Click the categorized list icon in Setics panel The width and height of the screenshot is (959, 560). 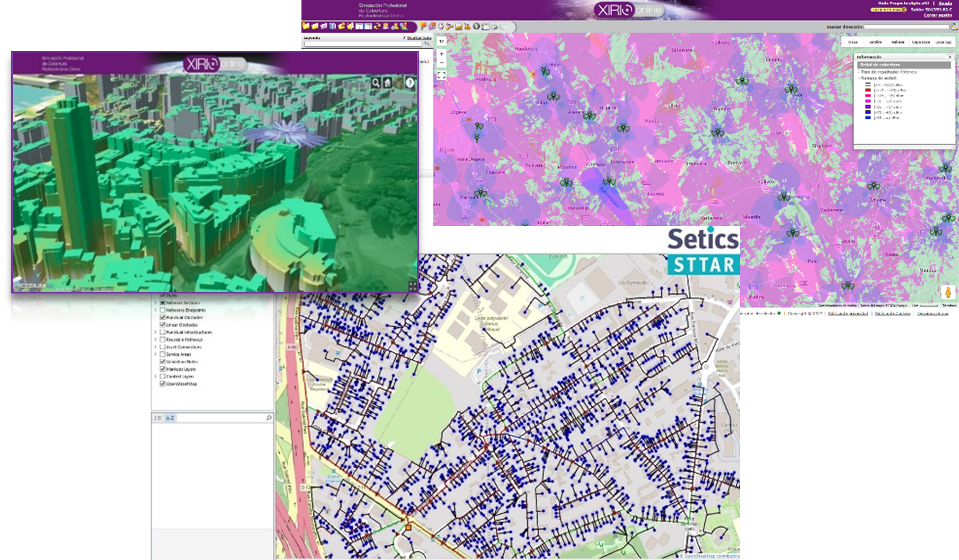pyautogui.click(x=158, y=418)
